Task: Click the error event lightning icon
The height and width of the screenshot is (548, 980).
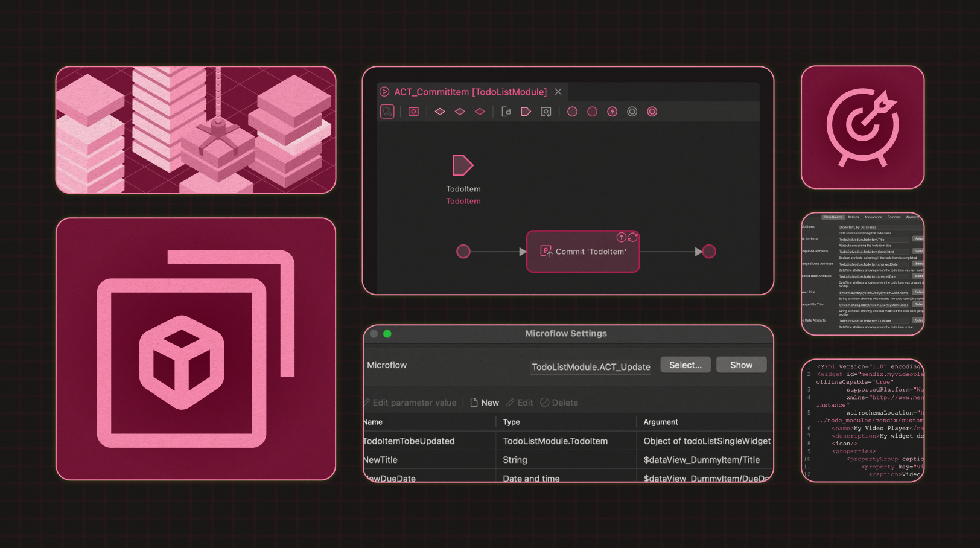Action: click(x=612, y=112)
